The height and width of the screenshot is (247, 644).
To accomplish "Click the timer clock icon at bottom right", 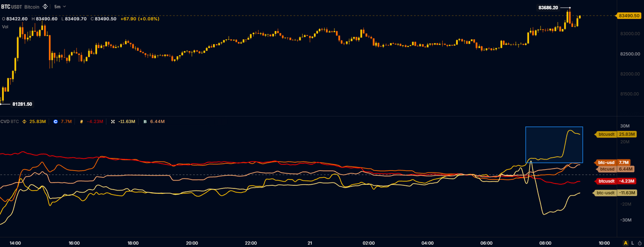I will 639,243.
